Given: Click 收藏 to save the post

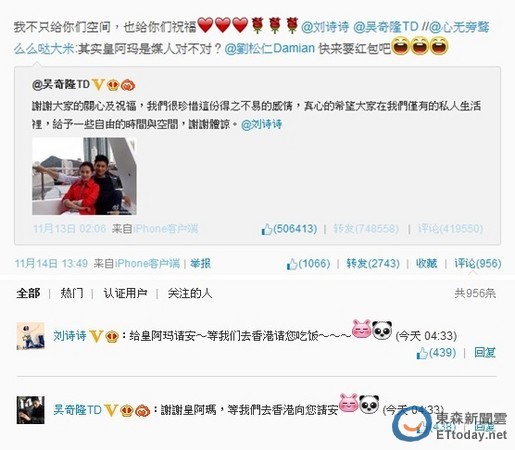Looking at the screenshot, I should (426, 264).
